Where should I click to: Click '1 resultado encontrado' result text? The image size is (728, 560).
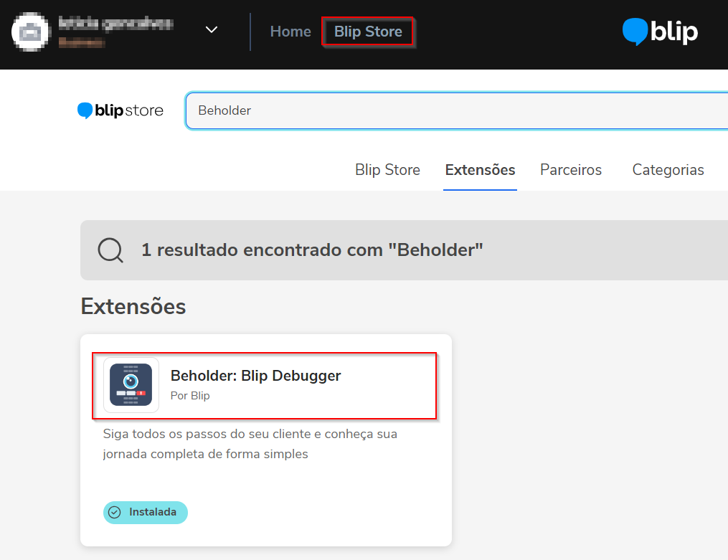click(x=311, y=250)
